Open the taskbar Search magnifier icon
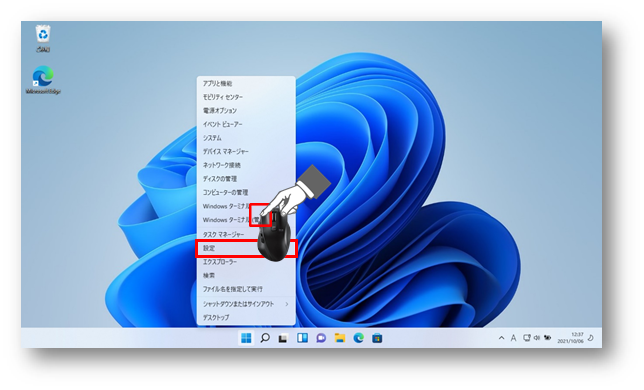Image resolution: width=644 pixels, height=390 pixels. click(x=265, y=338)
